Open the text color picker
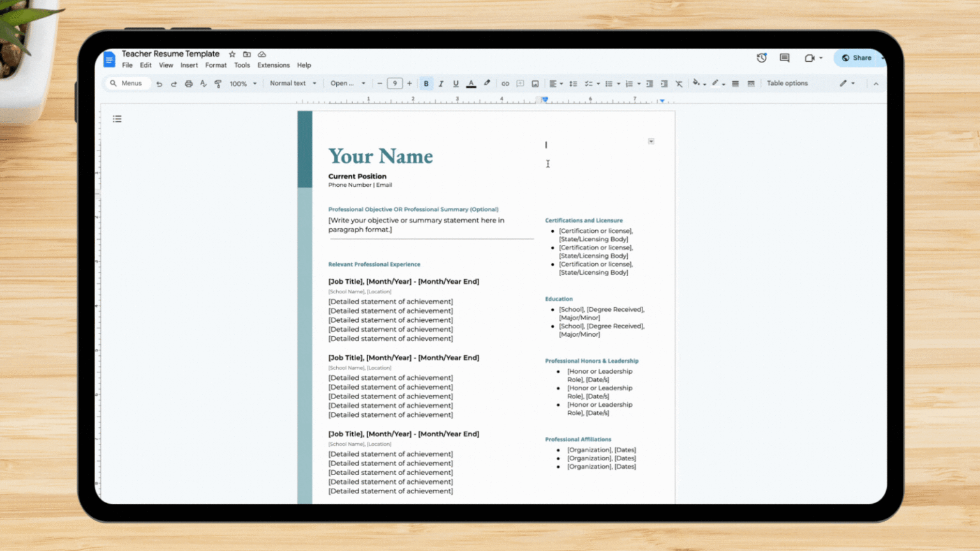 (x=471, y=84)
